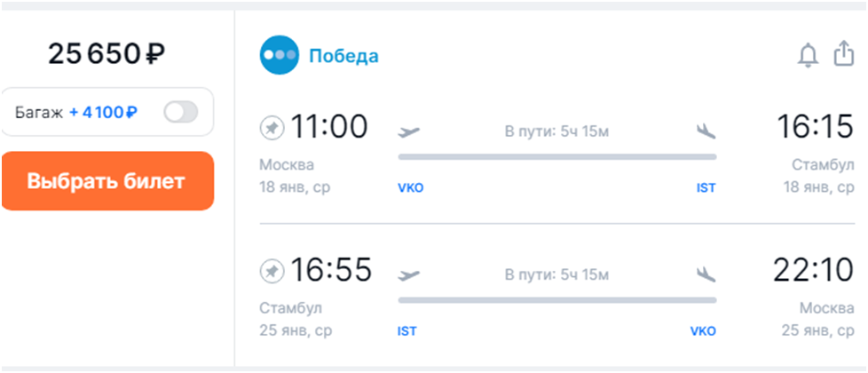Screen dimensions: 868x373
Task: Click the IST arrival code, outbound flight
Action: point(706,187)
